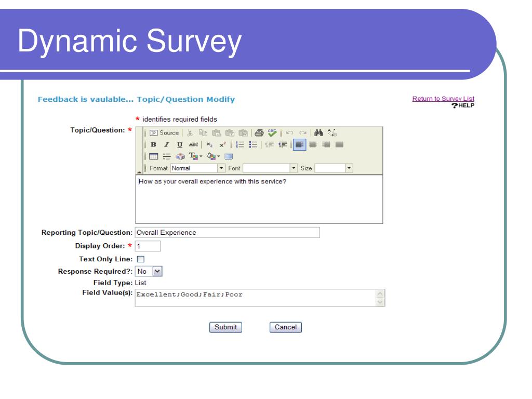Click the Redo arrow icon
532x399 pixels.
pos(303,132)
